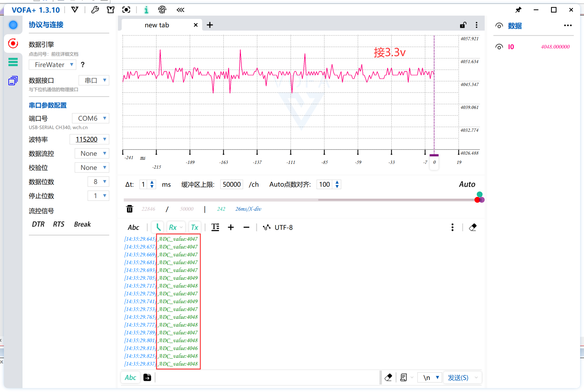
Task: Click the question mark help icon
Action: click(83, 65)
